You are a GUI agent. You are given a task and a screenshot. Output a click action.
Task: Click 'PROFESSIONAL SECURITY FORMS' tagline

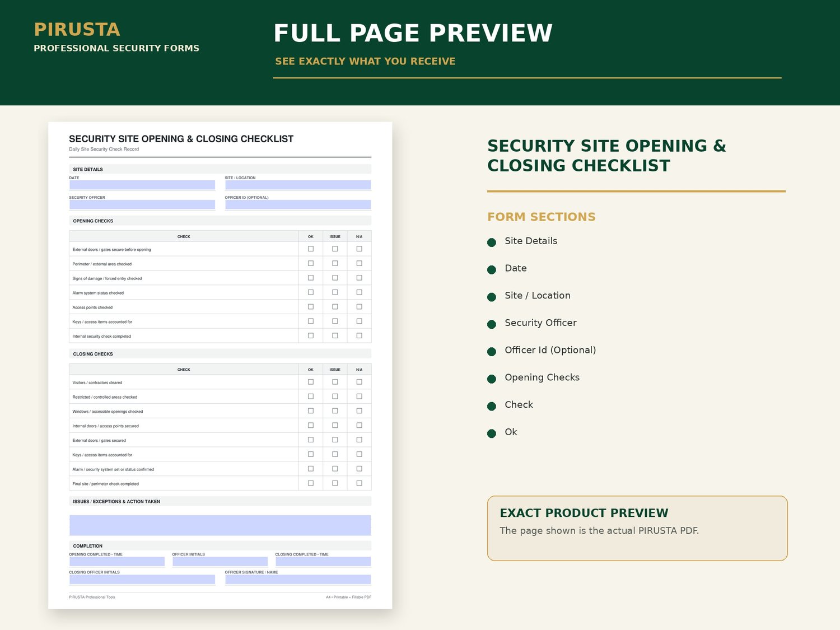tap(116, 48)
